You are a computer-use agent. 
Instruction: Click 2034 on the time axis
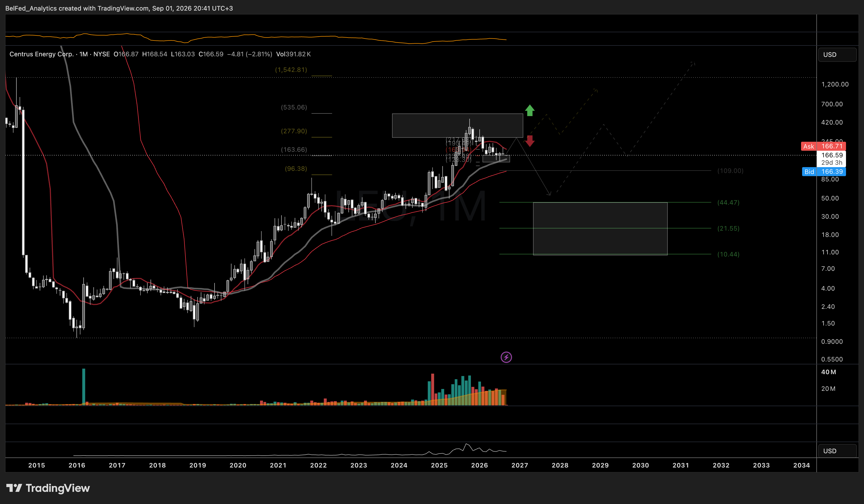(802, 465)
